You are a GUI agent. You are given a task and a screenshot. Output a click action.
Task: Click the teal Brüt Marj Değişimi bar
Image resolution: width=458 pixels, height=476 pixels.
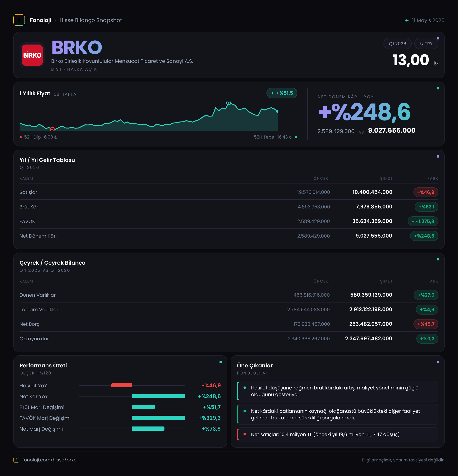click(143, 407)
